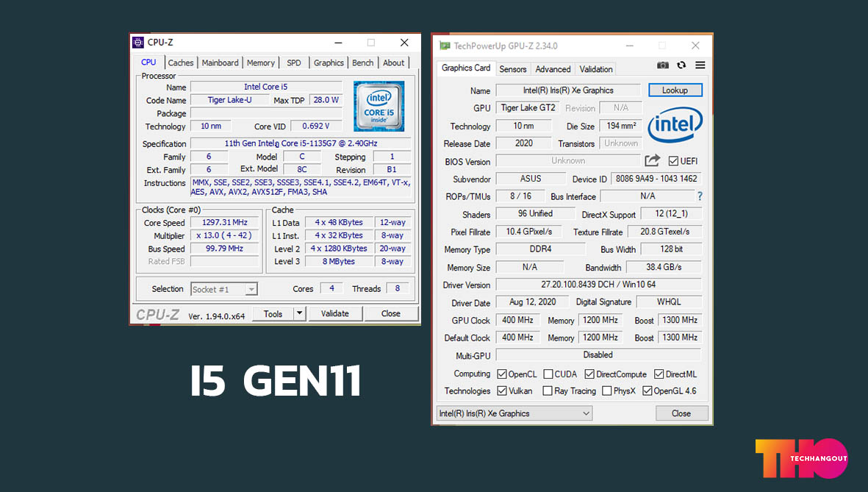Image resolution: width=868 pixels, height=492 pixels.
Task: Click the Driver Date value Aug 12, 2020
Action: tap(533, 302)
